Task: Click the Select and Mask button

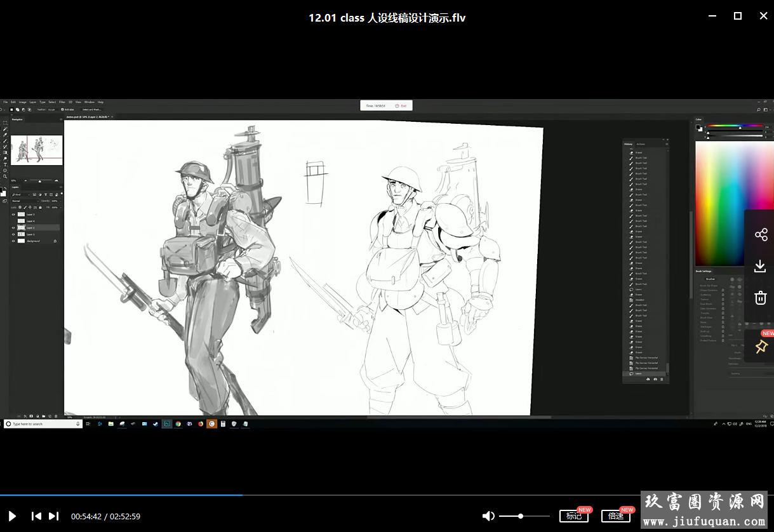Action: 91,109
